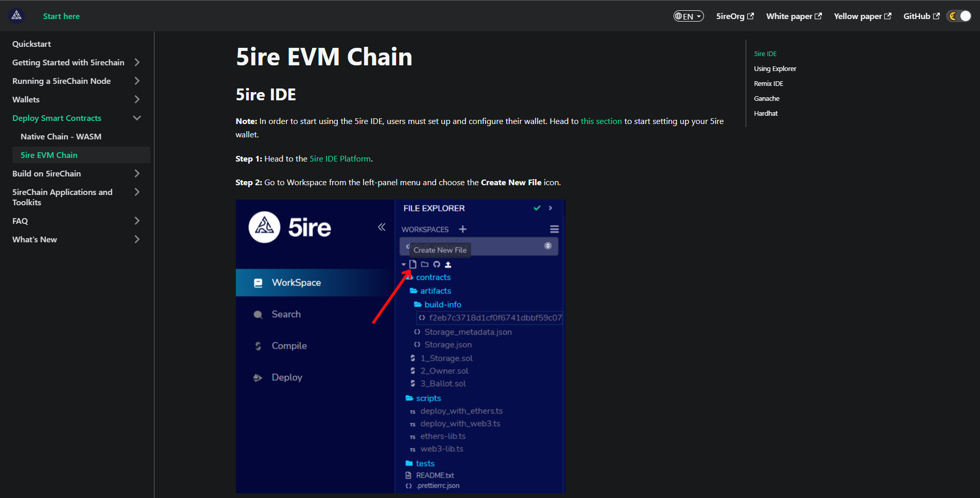Expand the Wallets sidebar section

(x=137, y=99)
